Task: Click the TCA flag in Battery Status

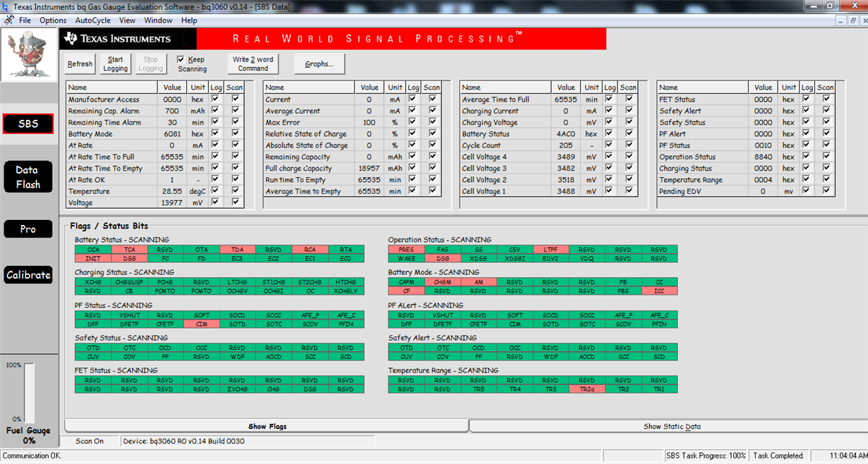Action: click(129, 250)
